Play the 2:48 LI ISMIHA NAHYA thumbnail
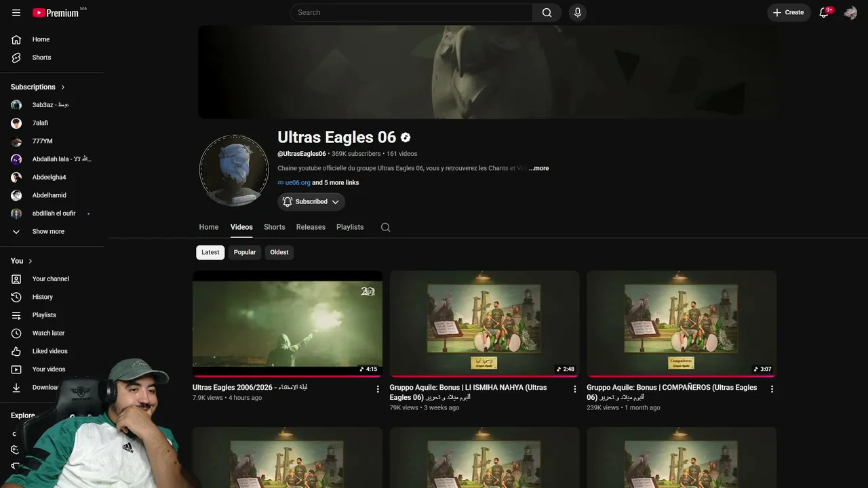 point(484,324)
